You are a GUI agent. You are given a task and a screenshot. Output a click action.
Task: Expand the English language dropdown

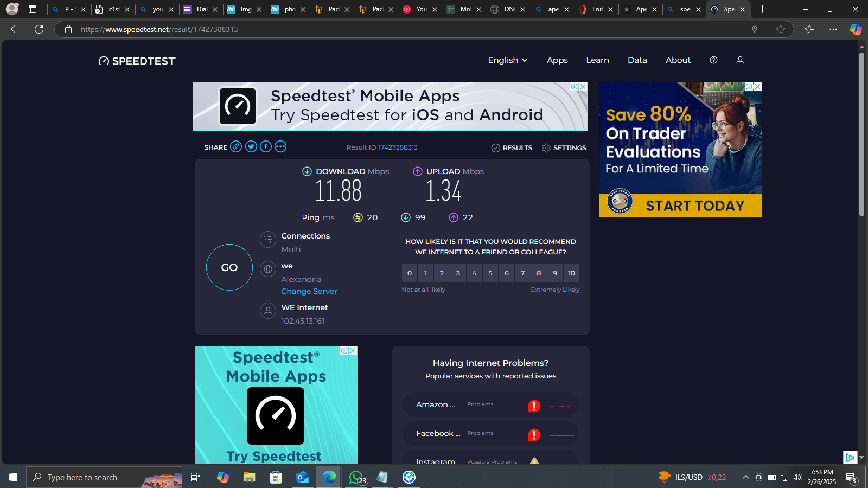click(x=507, y=60)
